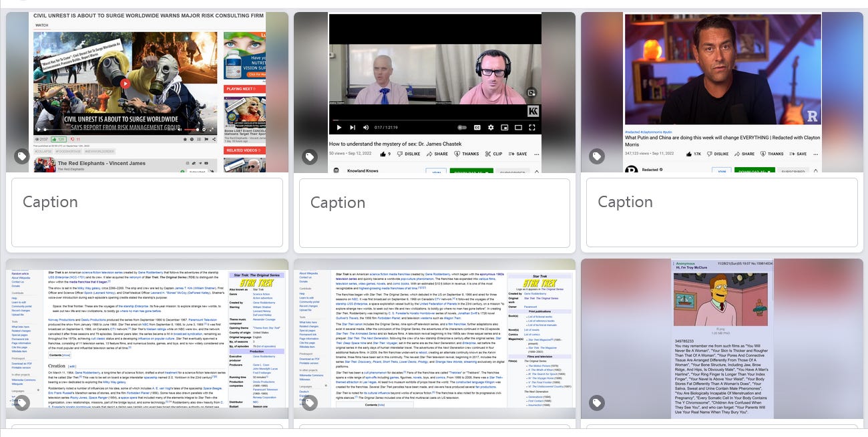868x437 pixels.
Task: Open alt-text tag on Star Trek Original Series image
Action: pyautogui.click(x=23, y=402)
